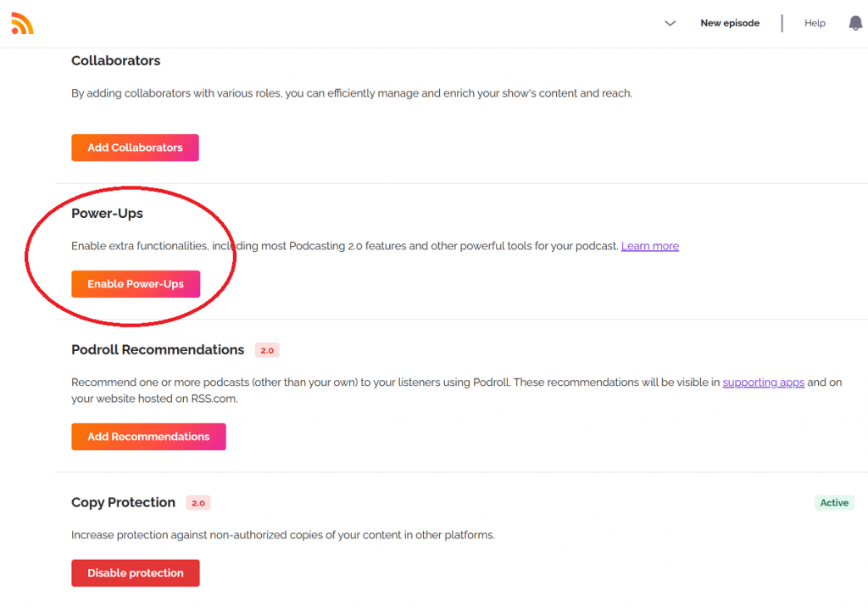Image resolution: width=868 pixels, height=608 pixels.
Task: Go to Help in the header
Action: (x=815, y=23)
